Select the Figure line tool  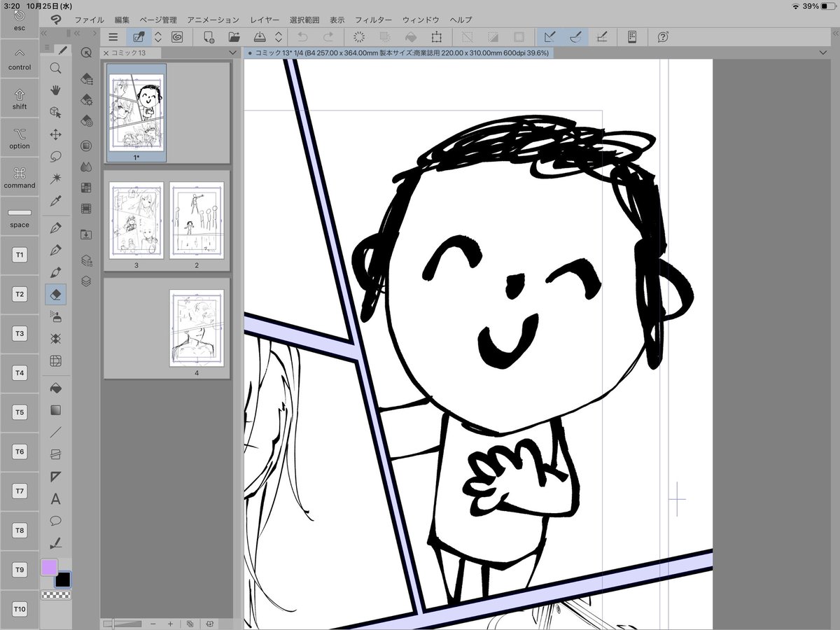tap(55, 432)
